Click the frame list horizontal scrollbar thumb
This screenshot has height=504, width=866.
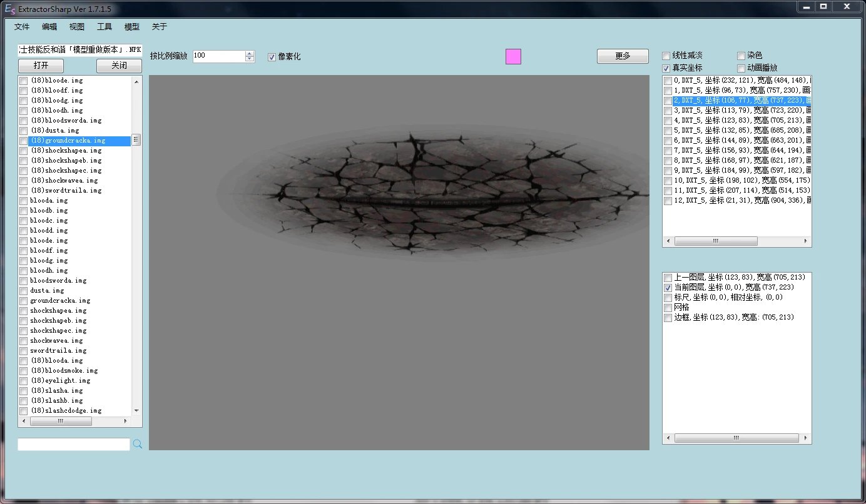716,241
